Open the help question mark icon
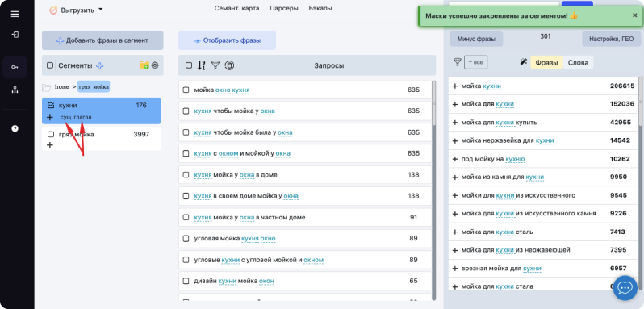The image size is (644, 309). [15, 128]
